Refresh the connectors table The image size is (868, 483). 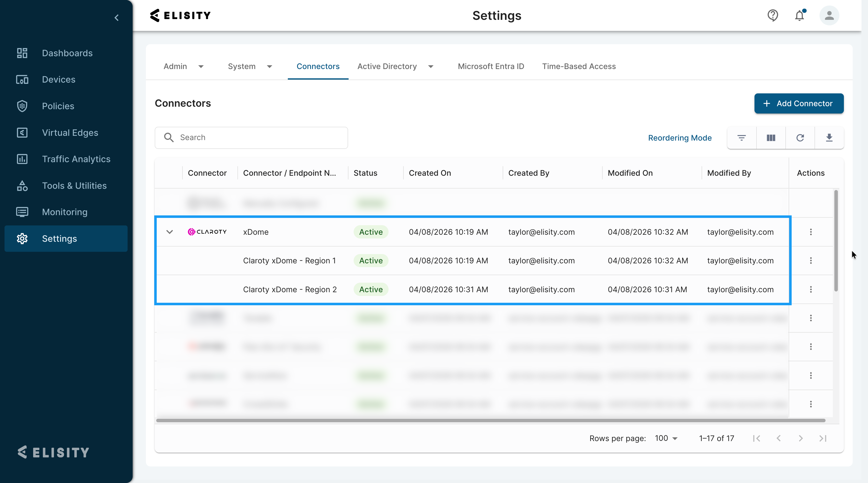click(x=800, y=138)
